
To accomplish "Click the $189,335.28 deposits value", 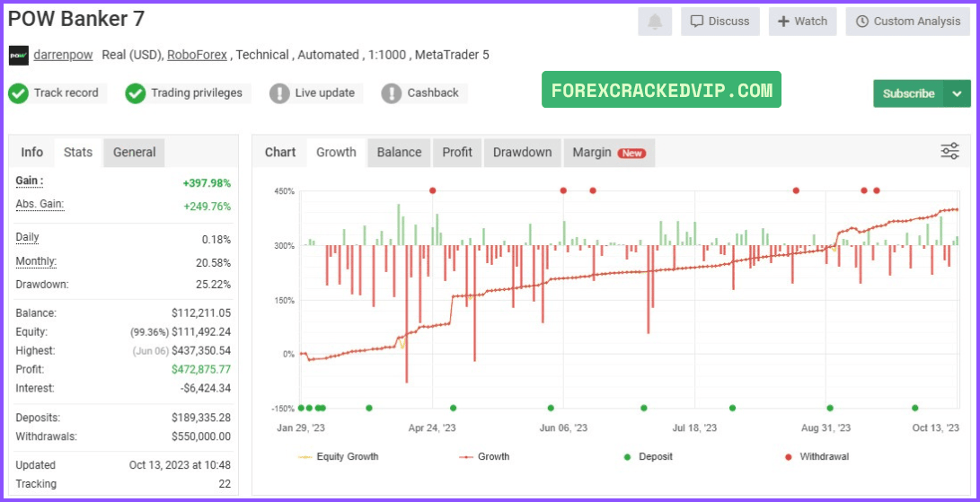I will tap(201, 418).
